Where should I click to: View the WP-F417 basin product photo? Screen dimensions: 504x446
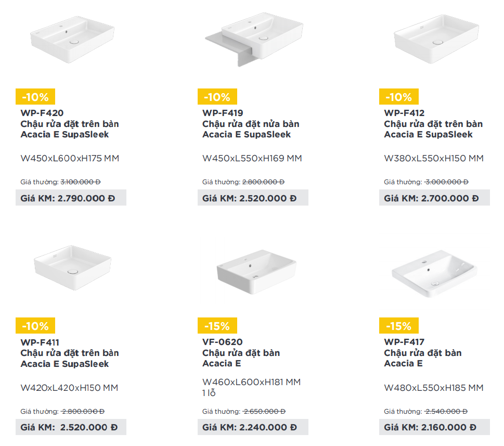coord(434,274)
